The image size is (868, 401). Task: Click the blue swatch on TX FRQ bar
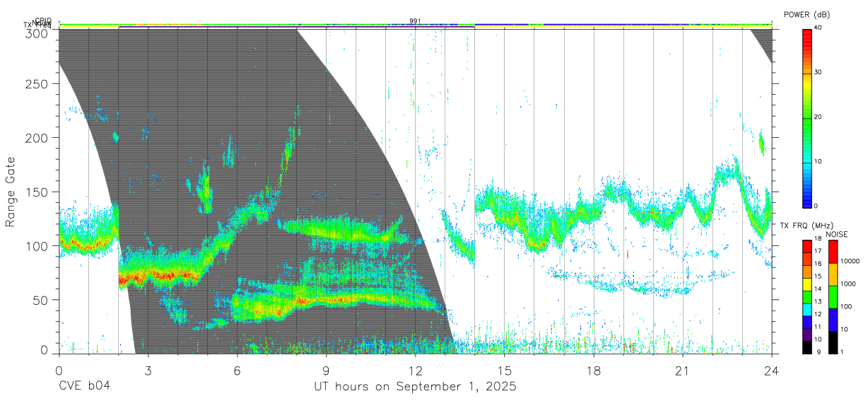[807, 320]
